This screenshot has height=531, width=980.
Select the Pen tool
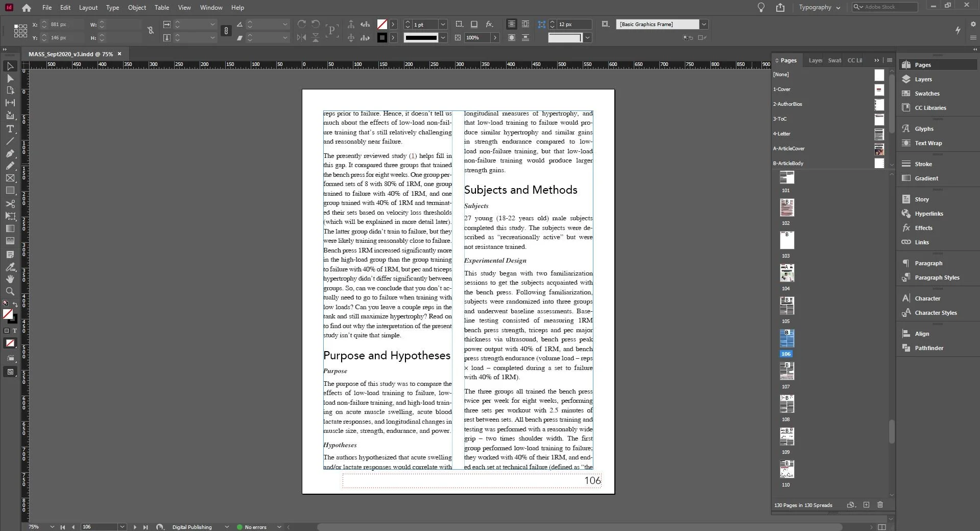tap(10, 153)
